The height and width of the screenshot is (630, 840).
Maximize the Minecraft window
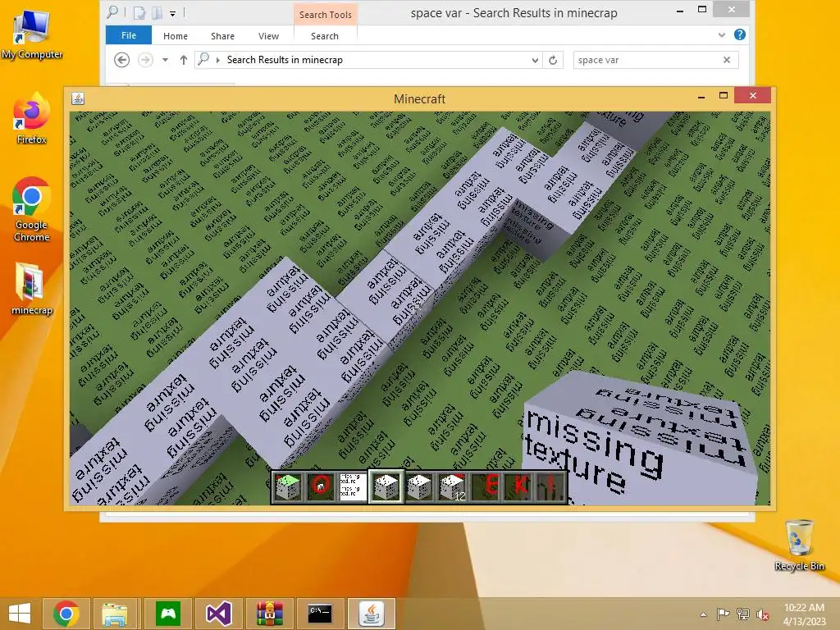(x=724, y=95)
